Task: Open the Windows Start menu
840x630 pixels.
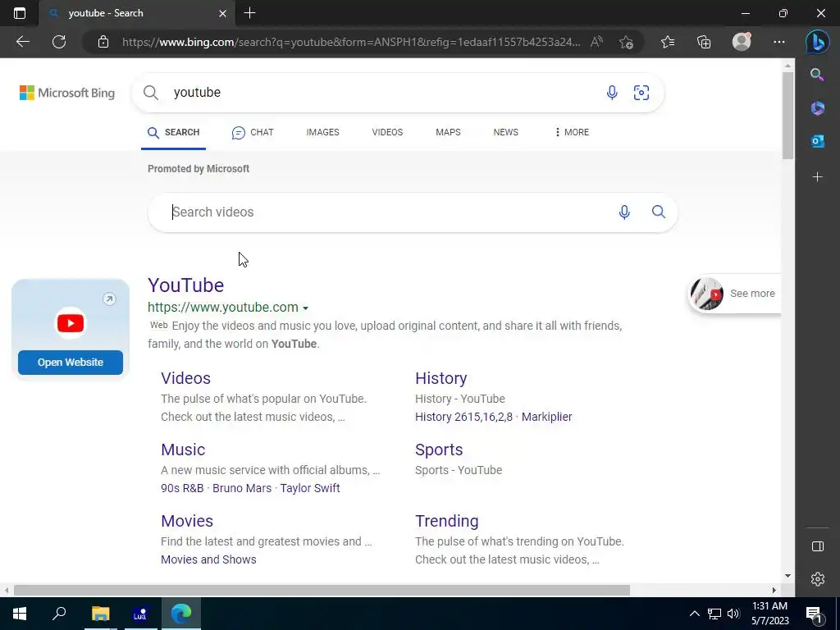Action: point(20,614)
